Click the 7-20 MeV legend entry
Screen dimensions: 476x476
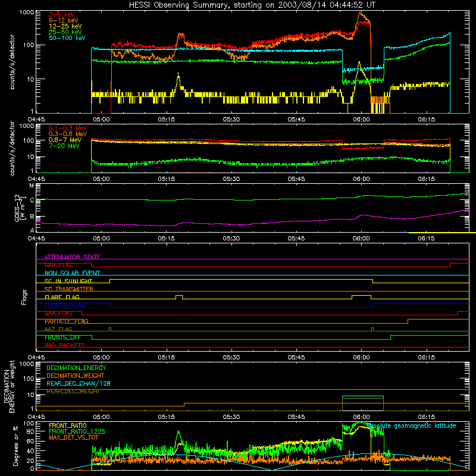pyautogui.click(x=64, y=146)
